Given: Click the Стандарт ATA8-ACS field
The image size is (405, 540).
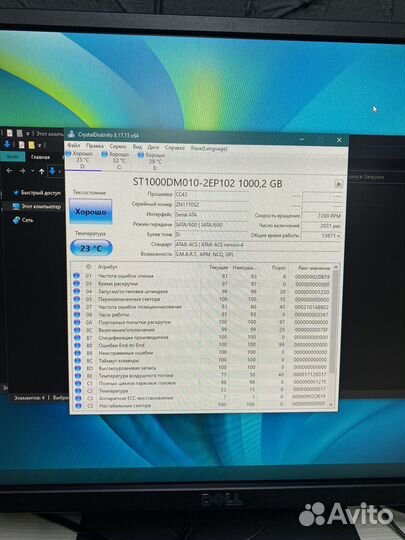Looking at the screenshot, I should click(258, 245).
